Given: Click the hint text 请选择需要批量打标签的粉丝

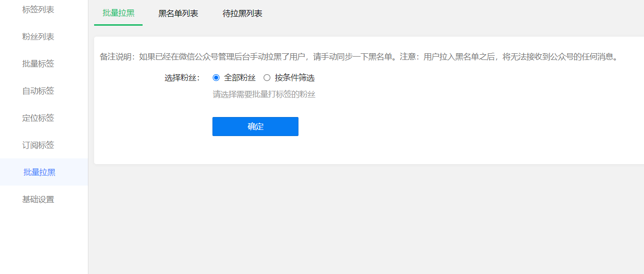Looking at the screenshot, I should (x=264, y=94).
